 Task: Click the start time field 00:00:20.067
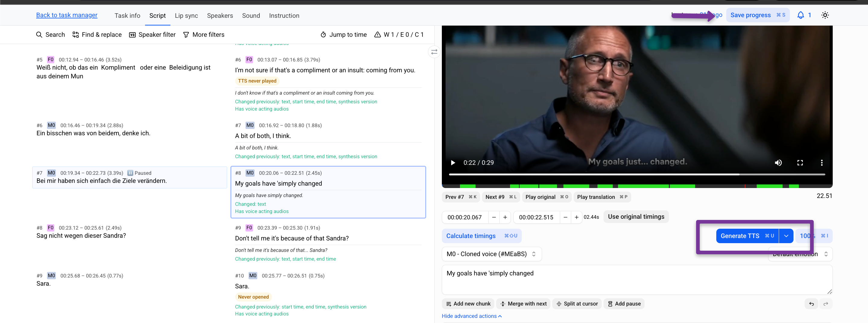[x=465, y=217]
